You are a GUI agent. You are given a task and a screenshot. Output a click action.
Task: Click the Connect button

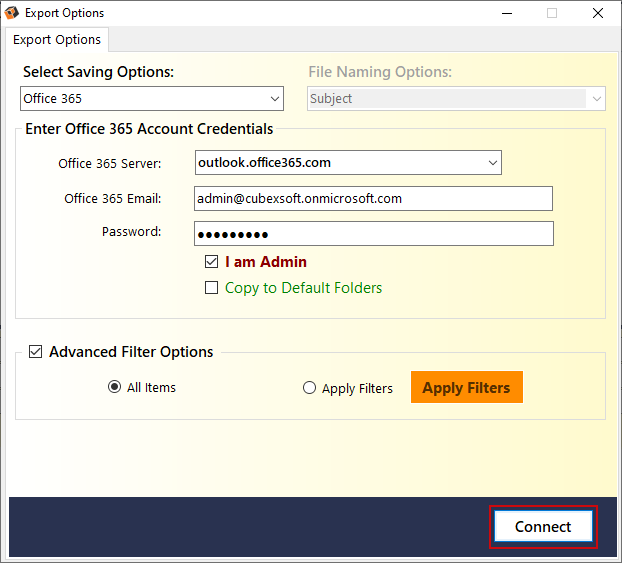[543, 526]
